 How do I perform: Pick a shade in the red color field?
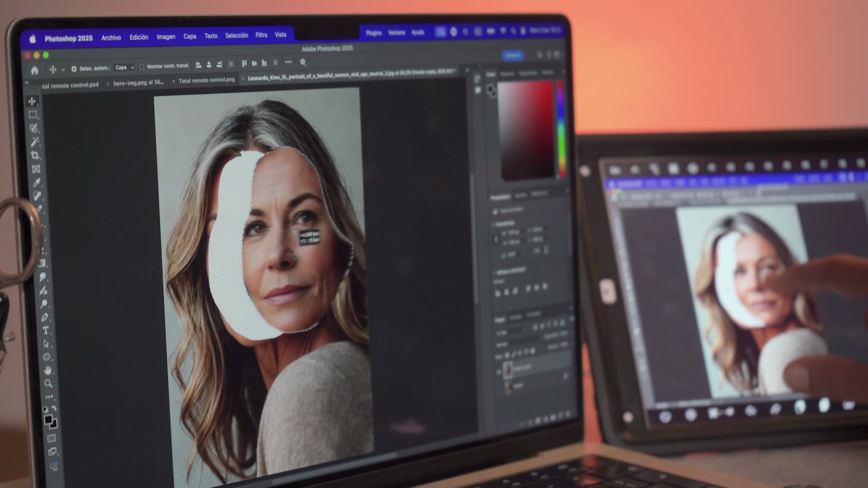click(526, 130)
